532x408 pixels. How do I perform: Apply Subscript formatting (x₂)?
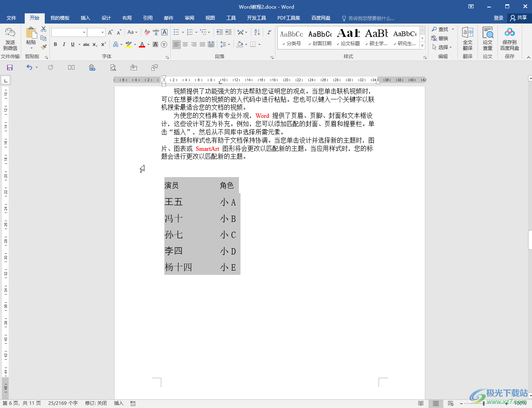coord(95,44)
